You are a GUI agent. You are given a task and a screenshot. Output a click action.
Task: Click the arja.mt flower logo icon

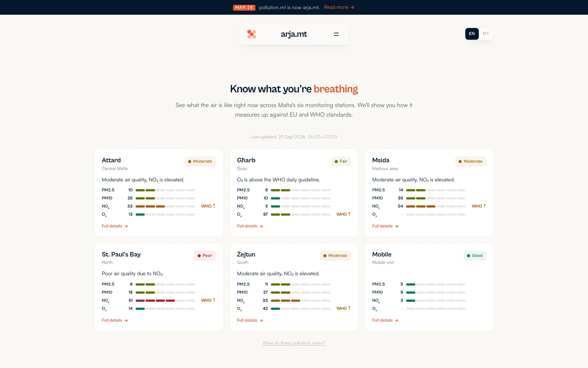tap(251, 34)
